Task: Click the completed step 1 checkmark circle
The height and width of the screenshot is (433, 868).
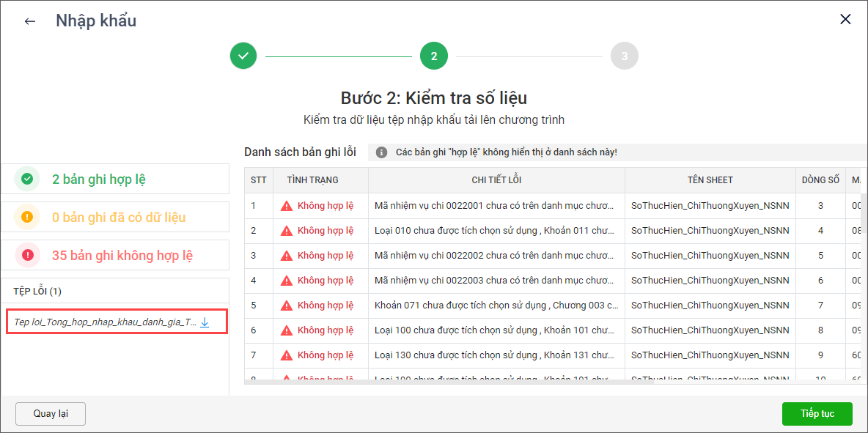Action: pyautogui.click(x=243, y=56)
